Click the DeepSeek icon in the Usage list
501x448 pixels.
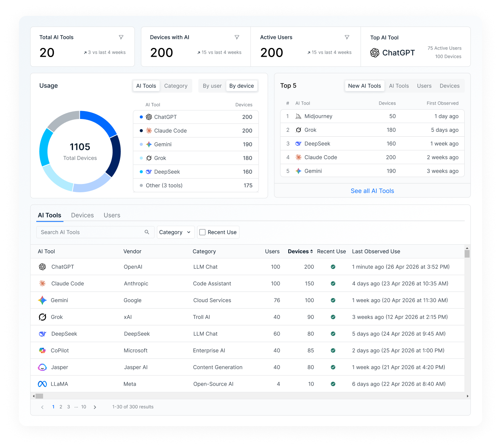[x=149, y=171]
